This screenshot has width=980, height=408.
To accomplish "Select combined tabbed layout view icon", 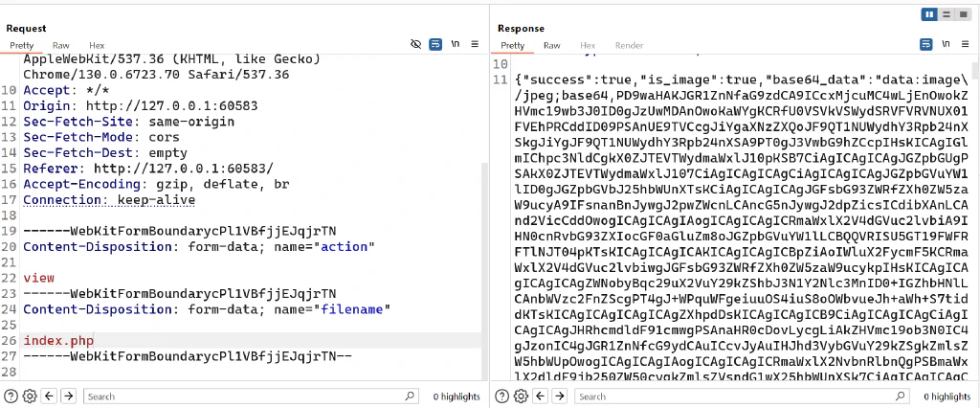I will tap(963, 14).
